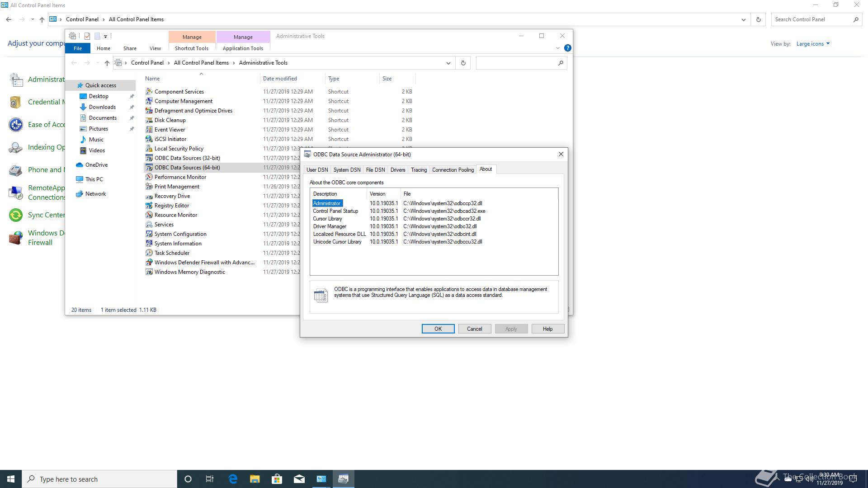Open the Help icon in Administrative Tools ribbon
The height and width of the screenshot is (488, 868).
coord(568,48)
